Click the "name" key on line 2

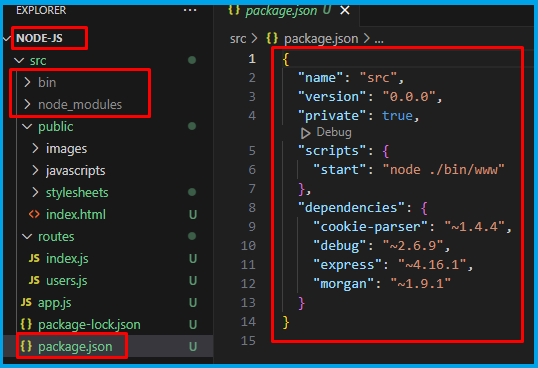320,78
